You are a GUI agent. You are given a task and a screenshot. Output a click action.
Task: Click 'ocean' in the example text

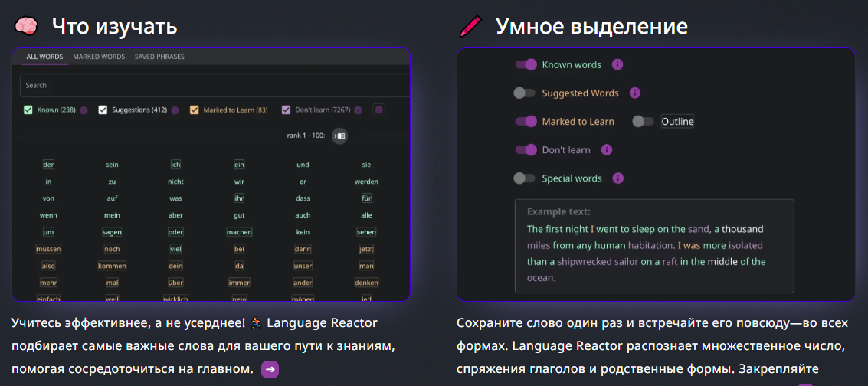(540, 277)
